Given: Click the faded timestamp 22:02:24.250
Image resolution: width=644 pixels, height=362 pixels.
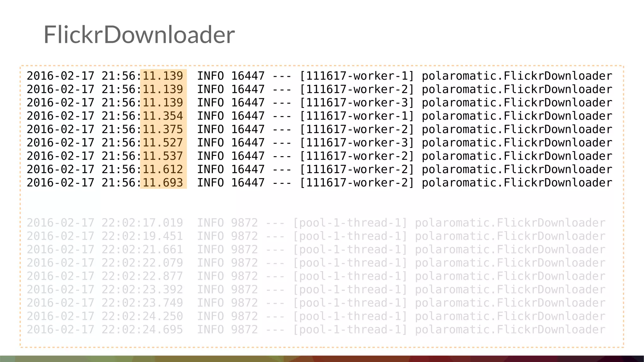Looking at the screenshot, I should coord(142,316).
